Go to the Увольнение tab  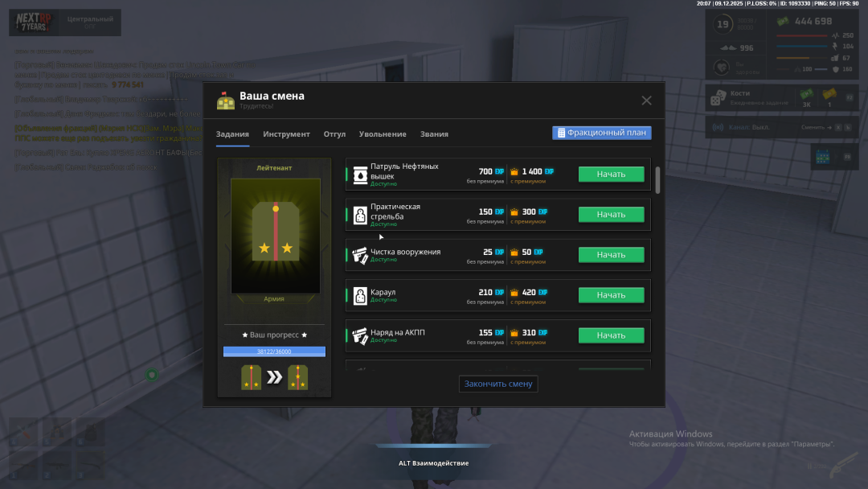[x=383, y=134]
